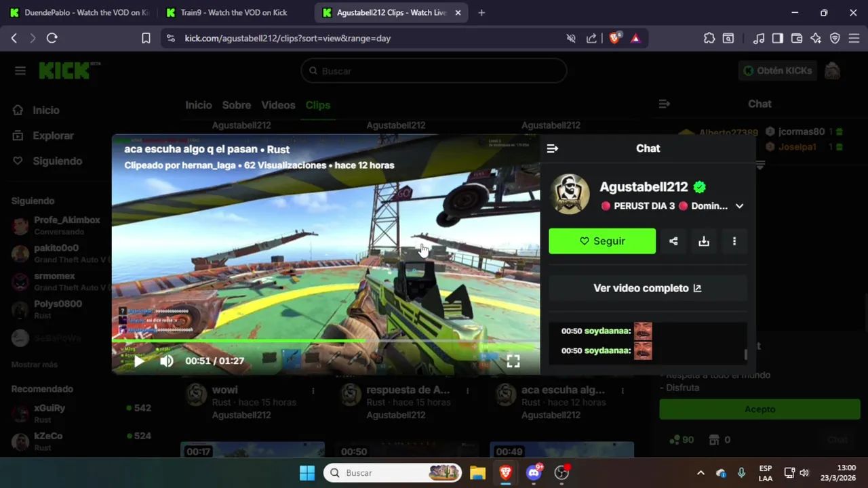The image size is (868, 488).
Task: Open options for the wowi clip
Action: [313, 391]
